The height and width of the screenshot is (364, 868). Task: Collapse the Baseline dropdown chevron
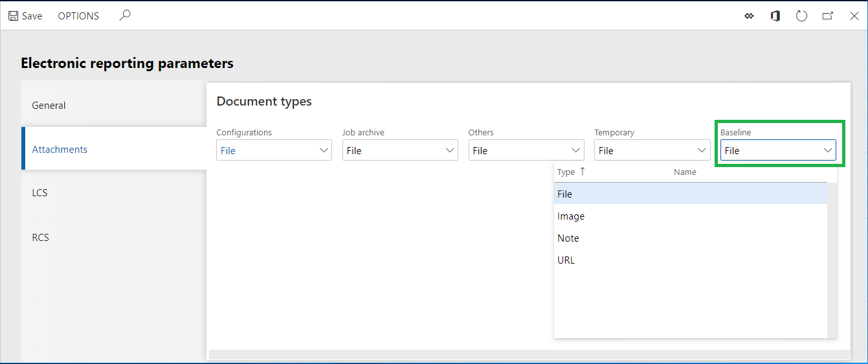[x=827, y=150]
